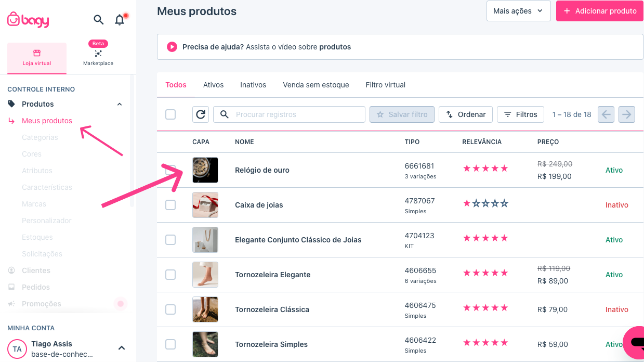The image size is (644, 362).
Task: Open Solicitações in sidebar
Action: coord(42,254)
